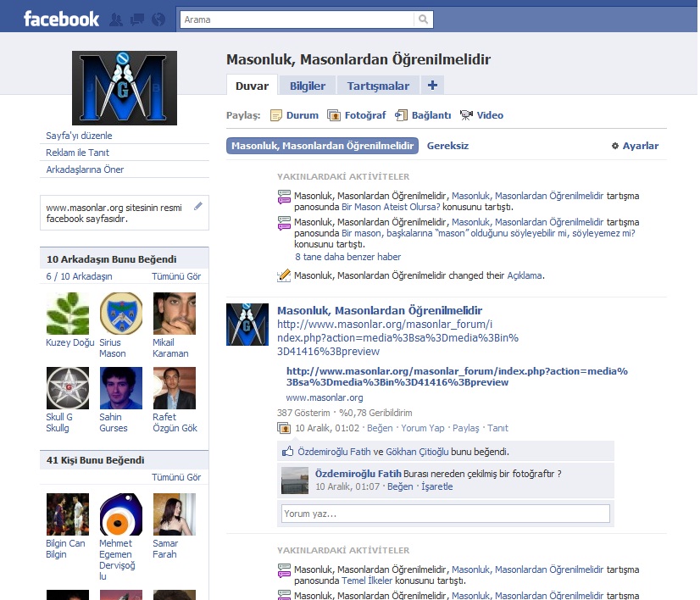Open the www.masonlar.org link under the post
The height and width of the screenshot is (600, 700).
(x=325, y=397)
